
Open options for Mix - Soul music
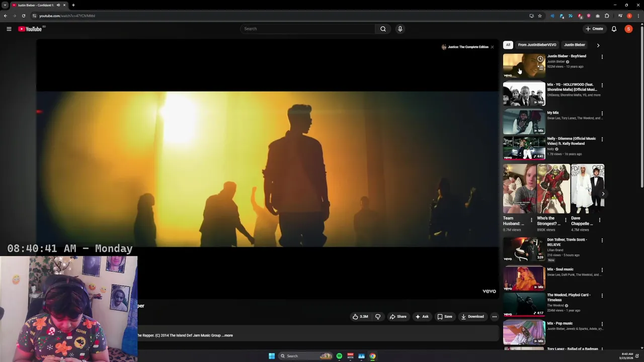(602, 270)
